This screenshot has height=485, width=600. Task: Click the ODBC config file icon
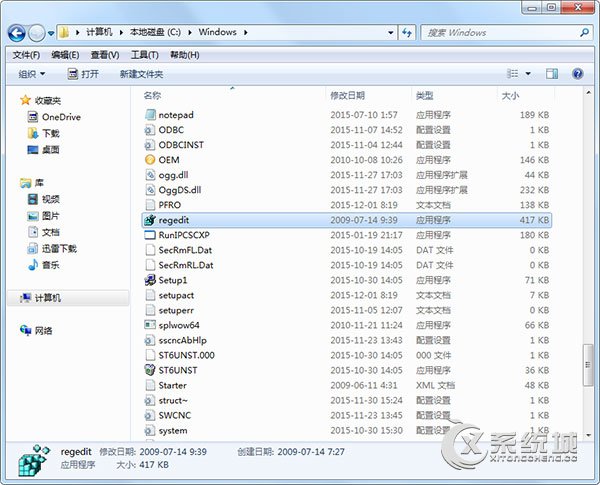[x=150, y=130]
